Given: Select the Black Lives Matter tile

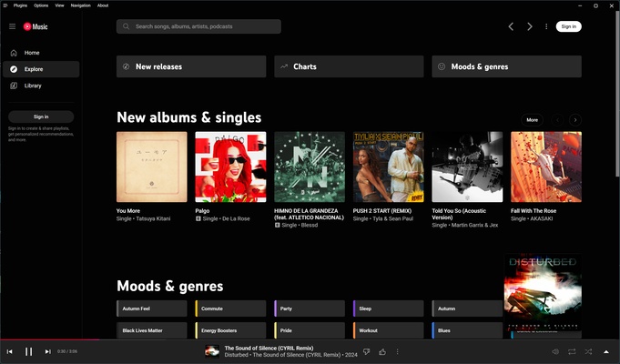Looking at the screenshot, I should pyautogui.click(x=152, y=330).
